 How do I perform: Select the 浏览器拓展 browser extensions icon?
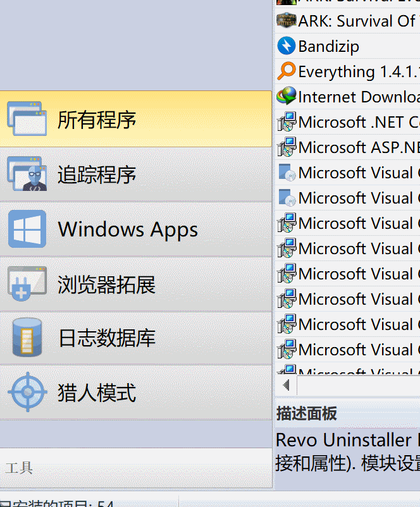click(x=27, y=284)
